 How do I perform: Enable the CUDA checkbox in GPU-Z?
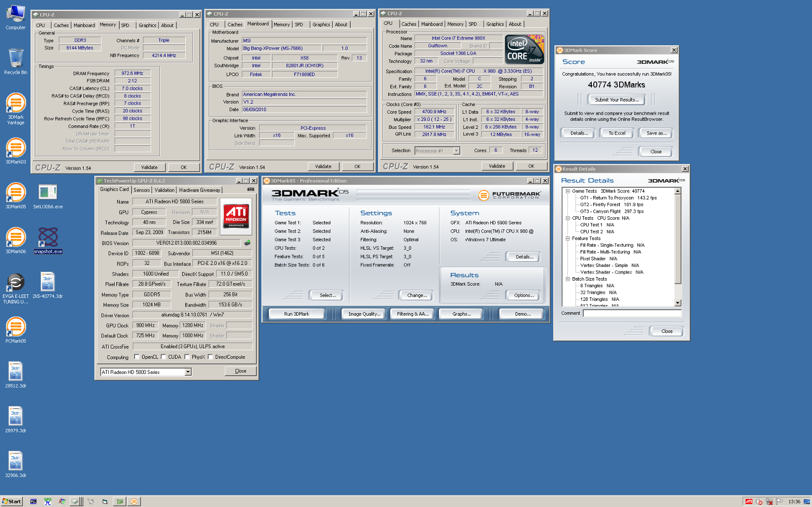tap(163, 357)
